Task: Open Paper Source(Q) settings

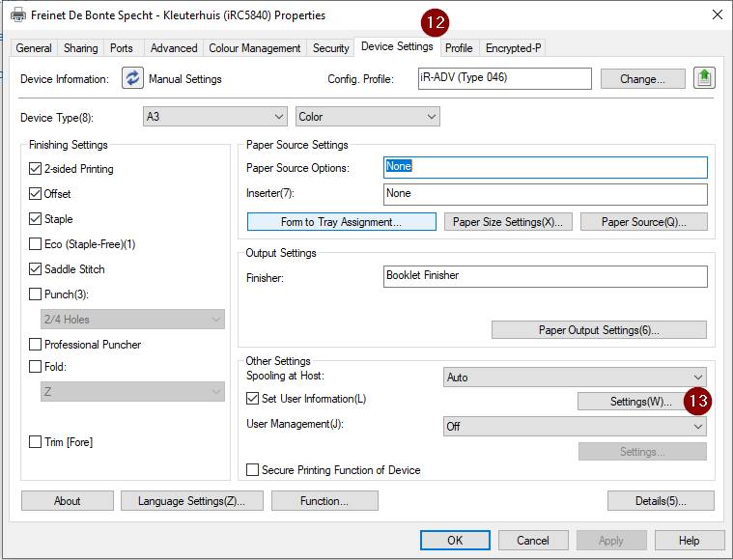Action: click(644, 221)
